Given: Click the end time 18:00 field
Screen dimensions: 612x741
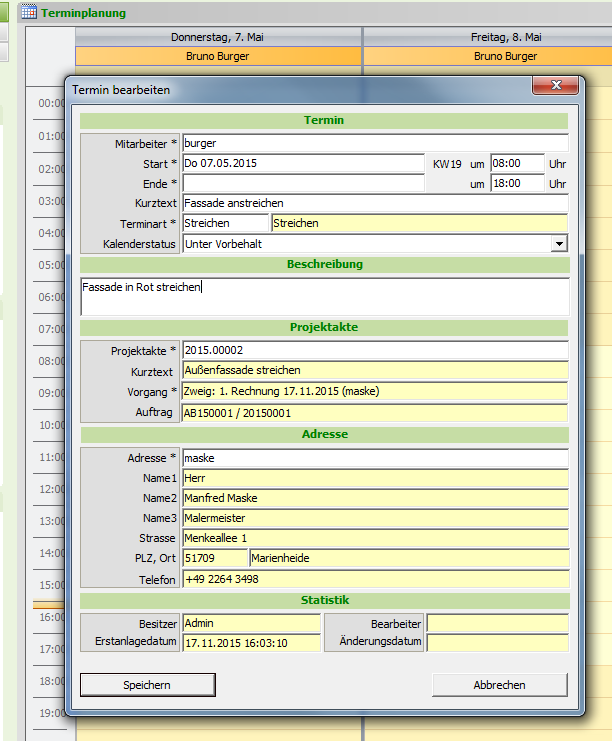Looking at the screenshot, I should (517, 183).
